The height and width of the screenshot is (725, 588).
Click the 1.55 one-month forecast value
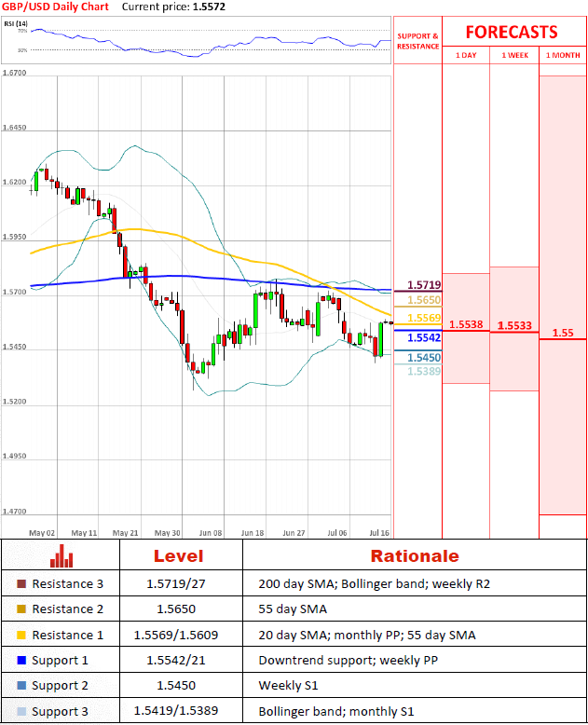coord(563,333)
